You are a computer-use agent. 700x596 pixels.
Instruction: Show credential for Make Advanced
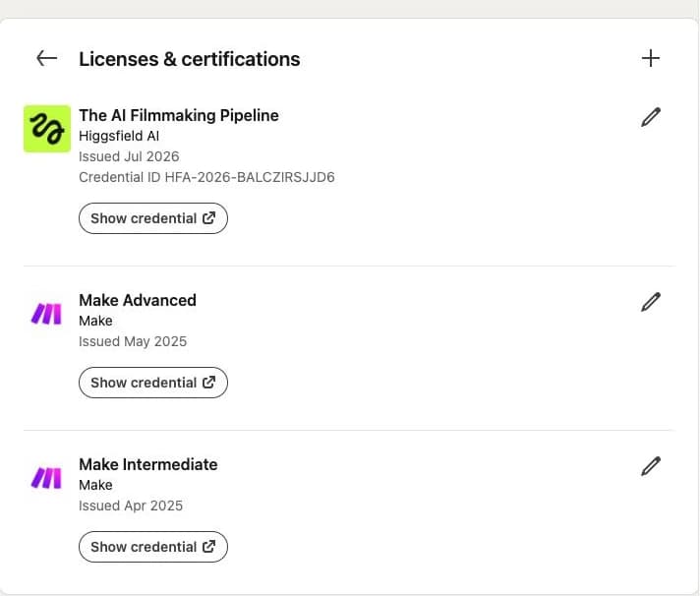pyautogui.click(x=153, y=383)
